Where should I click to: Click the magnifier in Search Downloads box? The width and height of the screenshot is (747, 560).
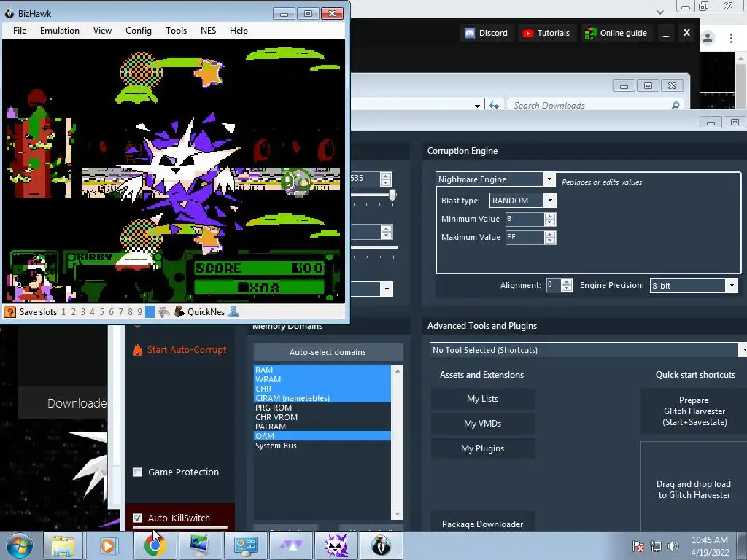click(x=676, y=105)
